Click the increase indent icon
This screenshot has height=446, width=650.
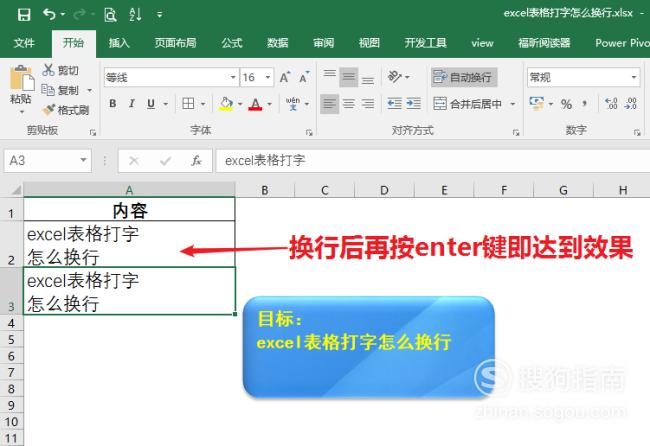coord(413,104)
